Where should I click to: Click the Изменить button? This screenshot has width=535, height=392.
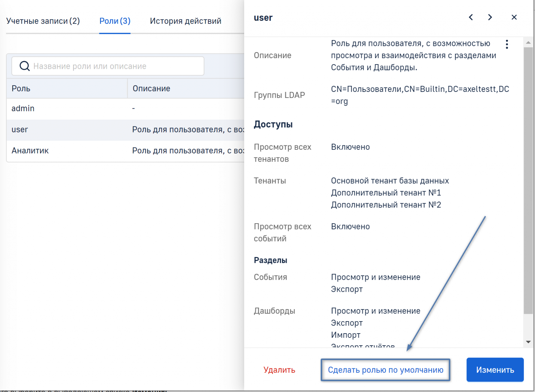(495, 370)
